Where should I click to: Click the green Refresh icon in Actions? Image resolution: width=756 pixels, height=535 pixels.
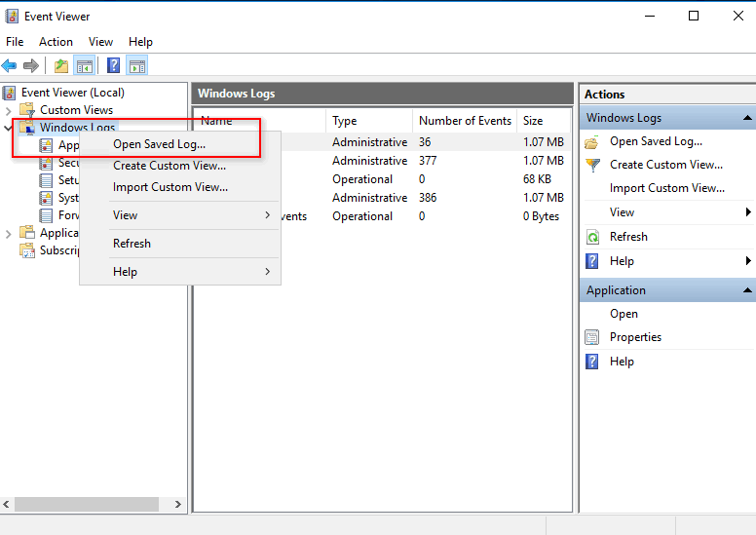coord(592,237)
